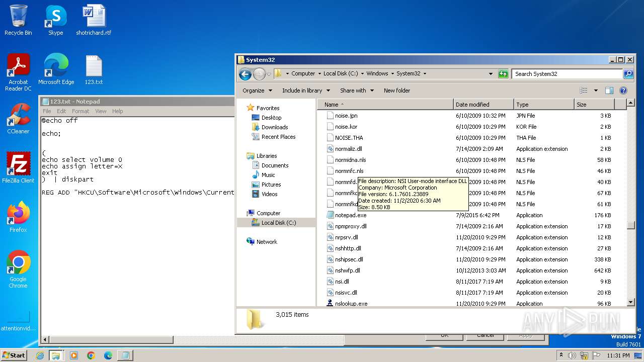This screenshot has height=362, width=644.
Task: Click the Refresh button beside address bar
Action: 503,74
